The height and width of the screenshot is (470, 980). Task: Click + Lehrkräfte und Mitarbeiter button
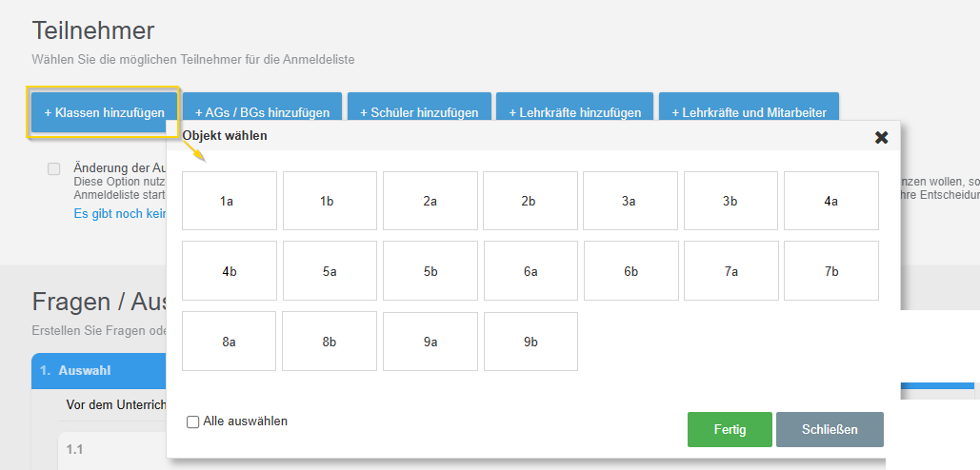(x=749, y=112)
